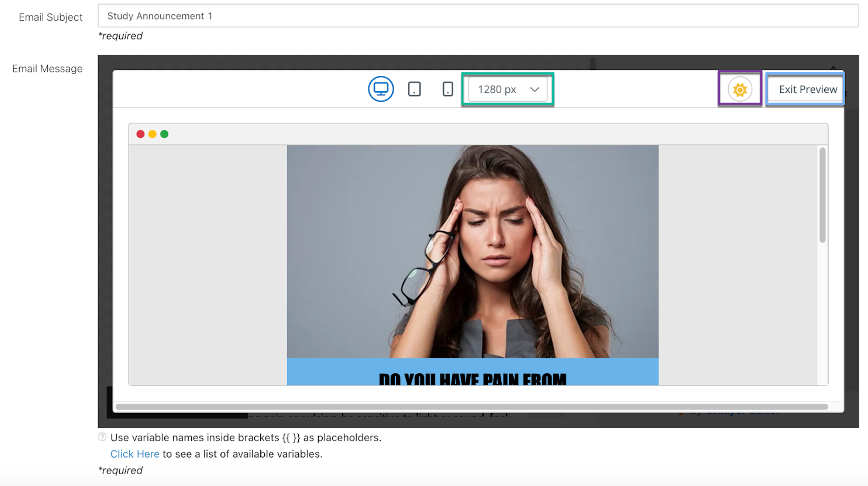868x486 pixels.
Task: Click the horizontal scrollbar below the preview
Action: [x=471, y=407]
